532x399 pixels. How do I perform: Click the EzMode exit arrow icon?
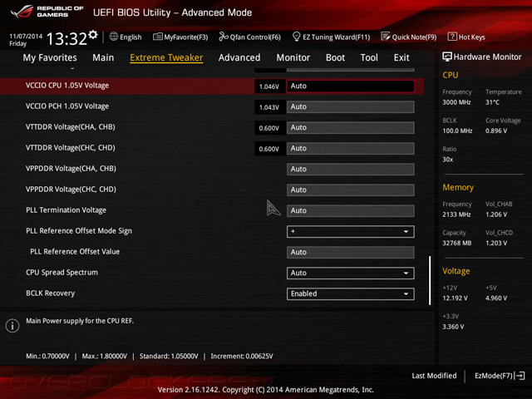coord(520,376)
